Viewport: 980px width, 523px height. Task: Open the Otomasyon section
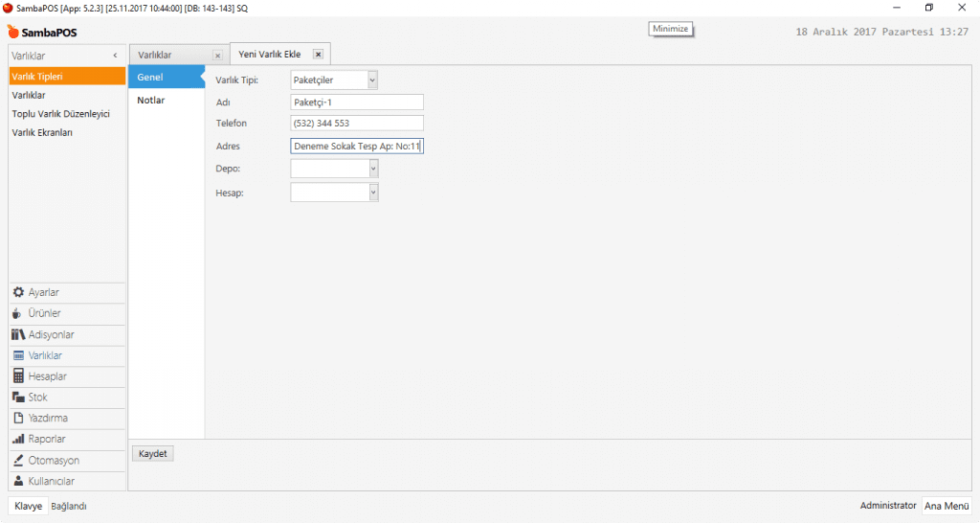[x=54, y=461]
